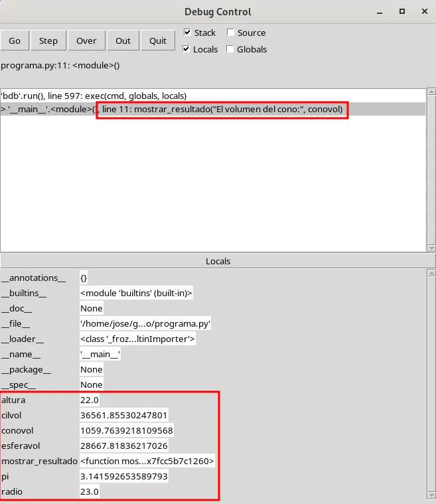Click the cilvol variable name
This screenshot has width=436, height=504.
tap(11, 415)
